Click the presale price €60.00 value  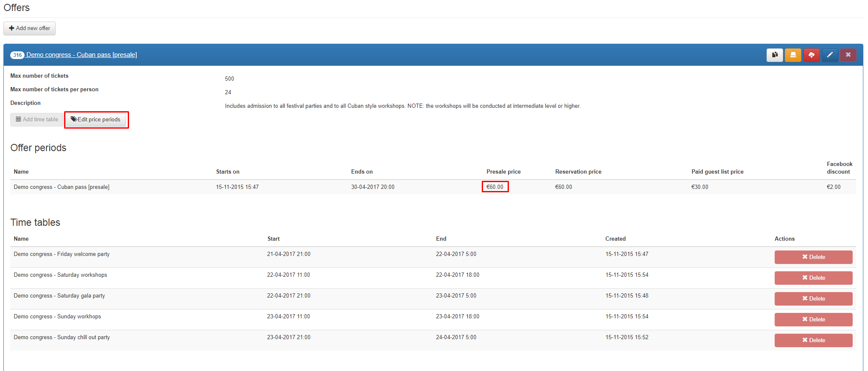click(x=495, y=187)
